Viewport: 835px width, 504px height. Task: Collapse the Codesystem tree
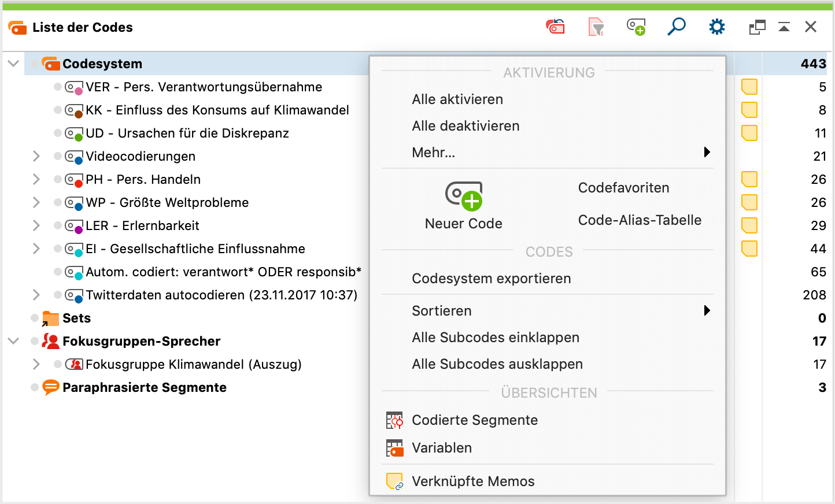(13, 64)
